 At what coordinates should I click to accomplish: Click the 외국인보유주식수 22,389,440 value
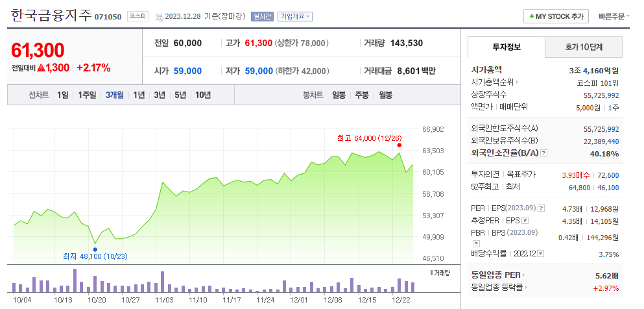click(x=601, y=142)
